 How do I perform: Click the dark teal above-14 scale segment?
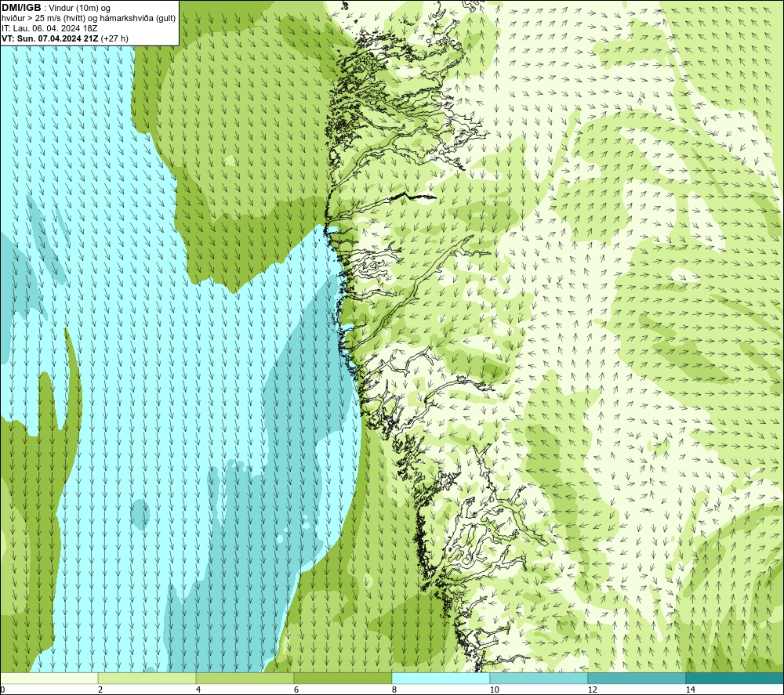click(x=735, y=678)
